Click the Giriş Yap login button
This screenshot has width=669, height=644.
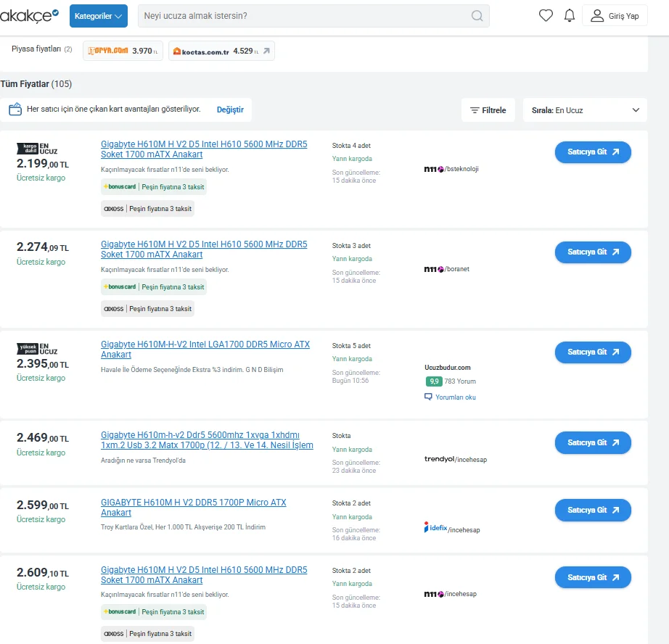615,16
